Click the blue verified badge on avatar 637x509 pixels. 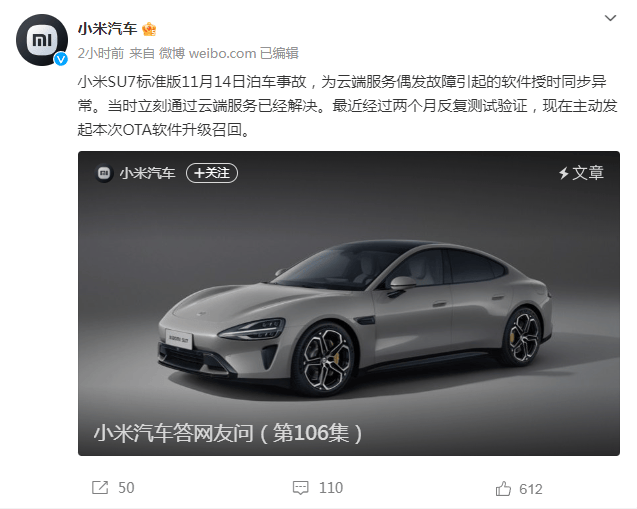[x=61, y=59]
